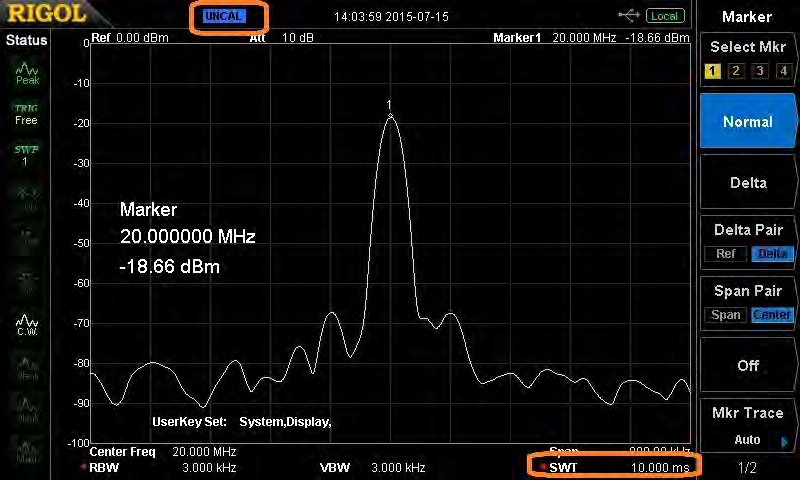This screenshot has height=480, width=800.
Task: Click the Peak detector status icon
Action: point(27,73)
